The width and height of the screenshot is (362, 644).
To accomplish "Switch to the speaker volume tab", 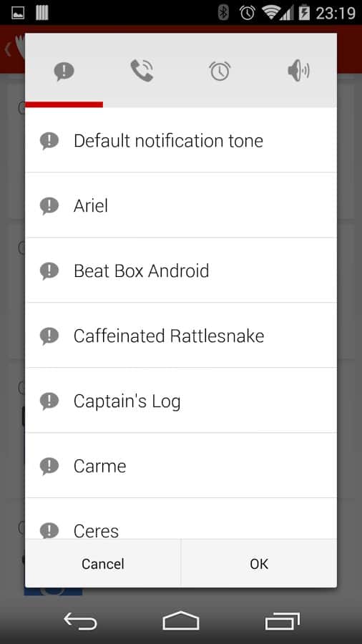I will pos(298,71).
